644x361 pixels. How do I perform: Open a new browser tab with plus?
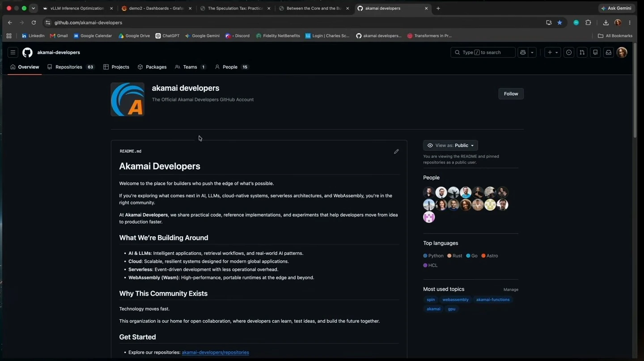point(438,8)
